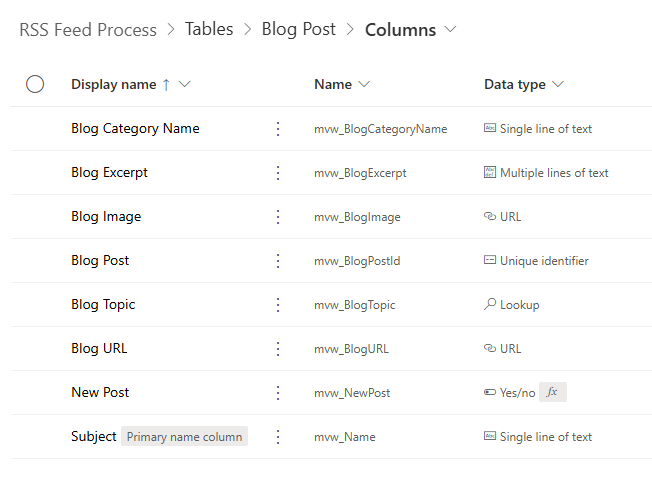Go to RSS Feed Process breadcrumb
The image size is (652, 478).
pos(88,30)
